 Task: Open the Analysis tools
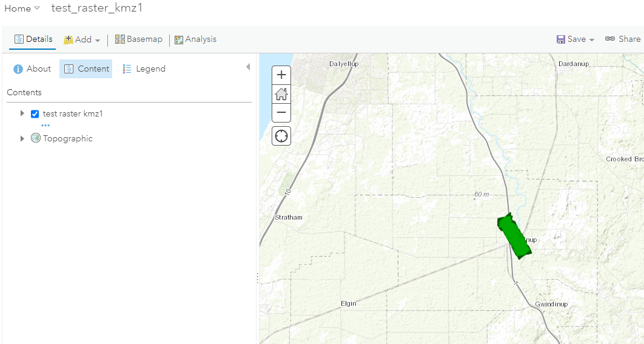click(x=195, y=39)
